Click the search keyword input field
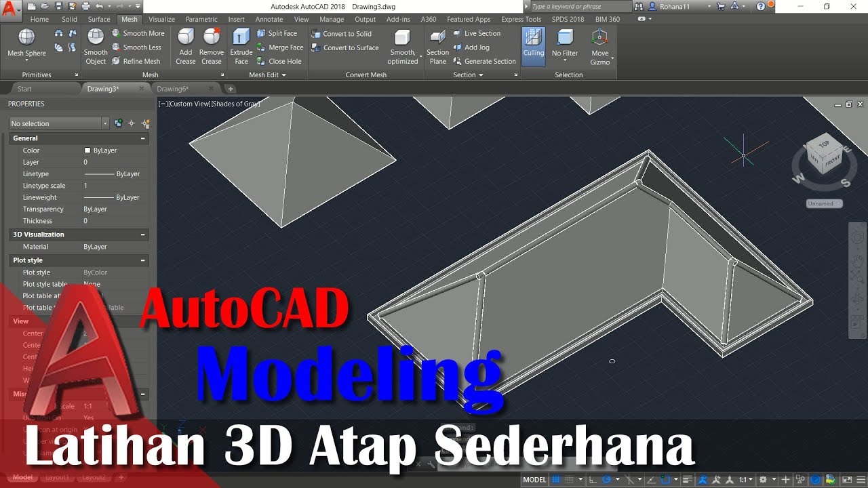This screenshot has width=868, height=488. pyautogui.click(x=580, y=6)
